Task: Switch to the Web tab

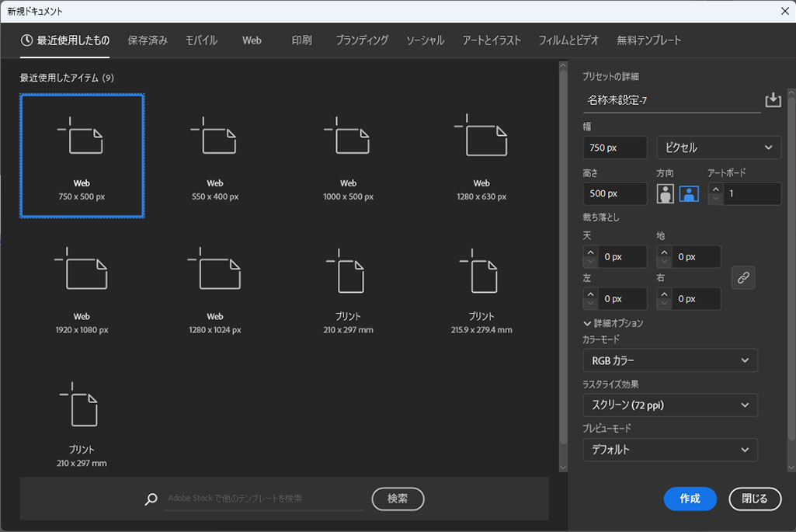Action: [252, 40]
